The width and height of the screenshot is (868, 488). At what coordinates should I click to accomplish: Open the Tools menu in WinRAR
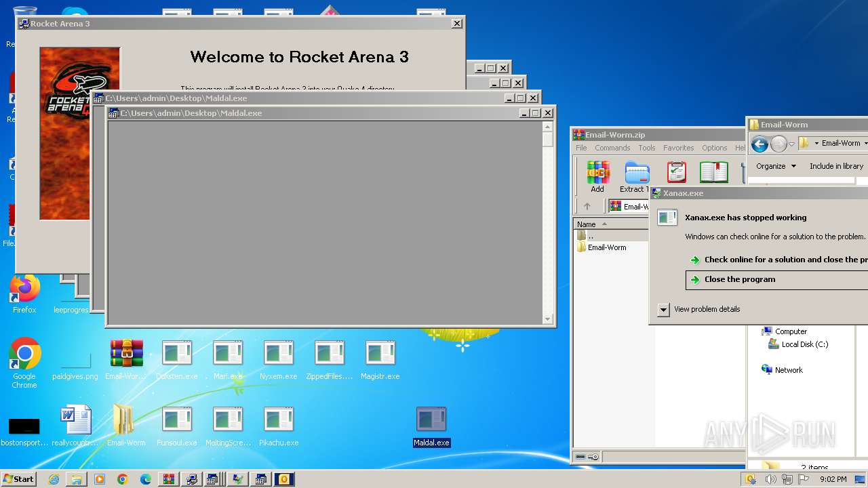point(647,148)
